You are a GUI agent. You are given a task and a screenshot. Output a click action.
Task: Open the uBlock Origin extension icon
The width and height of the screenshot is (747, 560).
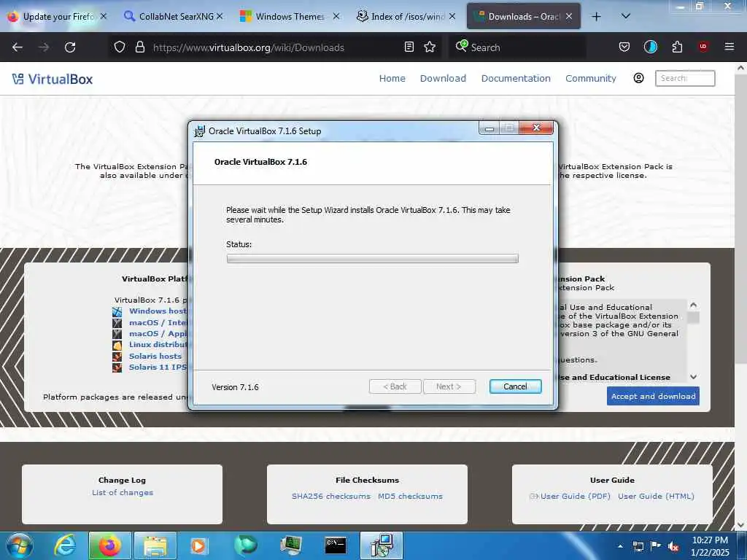703,47
